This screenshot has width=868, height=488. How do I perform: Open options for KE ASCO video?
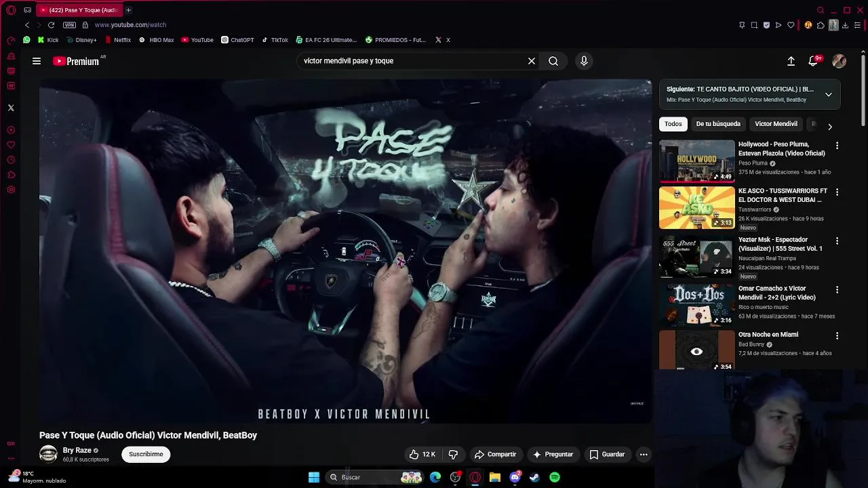[837, 192]
